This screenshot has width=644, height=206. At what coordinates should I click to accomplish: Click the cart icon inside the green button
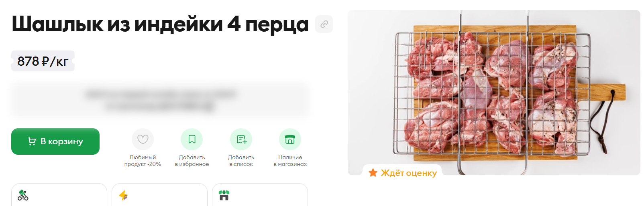click(32, 141)
